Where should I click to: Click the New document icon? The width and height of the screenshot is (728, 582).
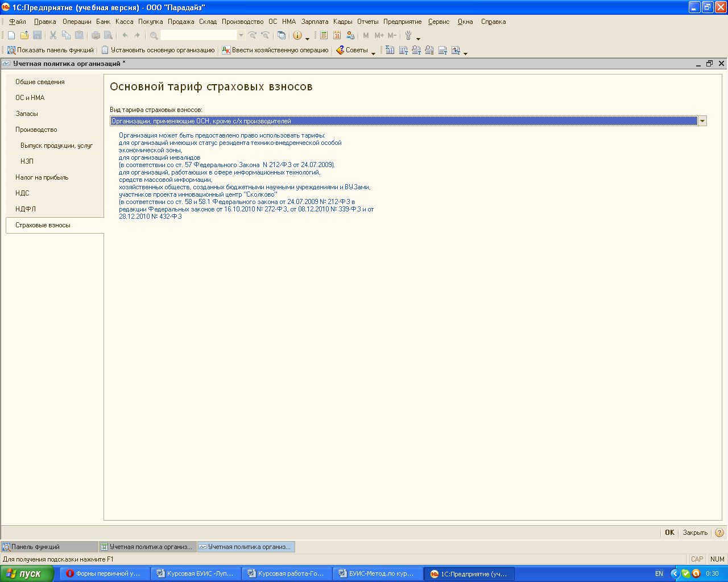tap(11, 35)
